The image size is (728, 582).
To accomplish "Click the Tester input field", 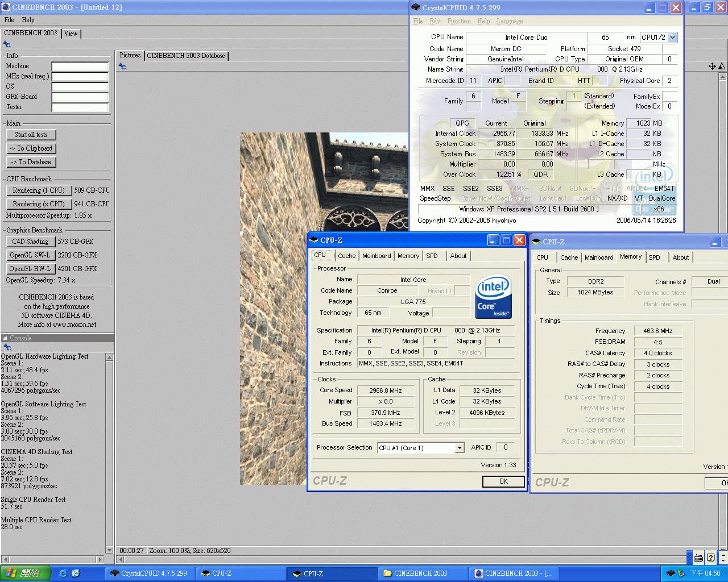I will (80, 107).
